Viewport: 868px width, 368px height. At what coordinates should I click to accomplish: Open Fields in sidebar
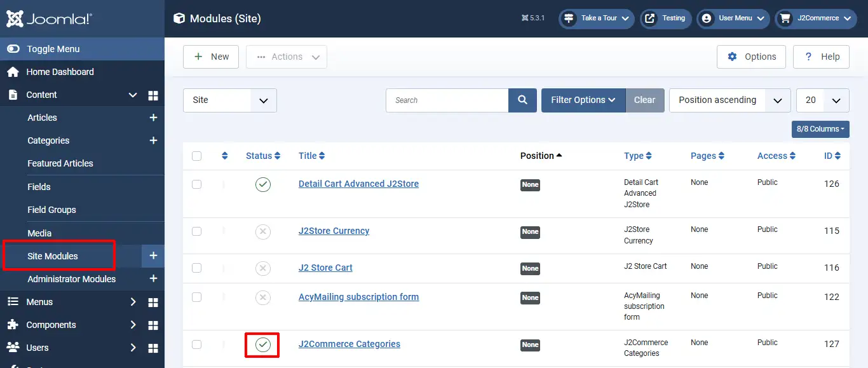coord(39,187)
